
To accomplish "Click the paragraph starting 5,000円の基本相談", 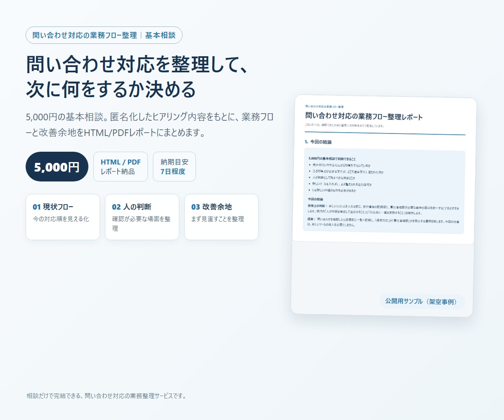I will coord(150,125).
